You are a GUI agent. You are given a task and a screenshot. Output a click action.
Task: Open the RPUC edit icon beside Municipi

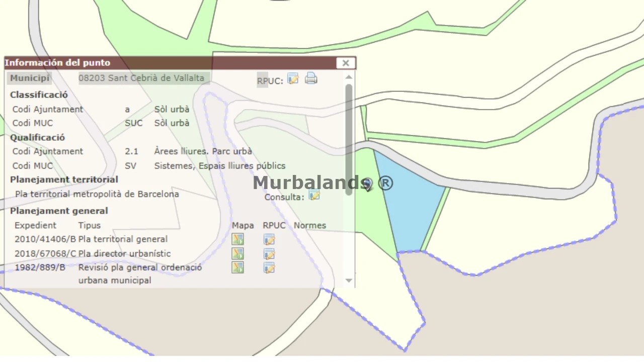tap(293, 79)
